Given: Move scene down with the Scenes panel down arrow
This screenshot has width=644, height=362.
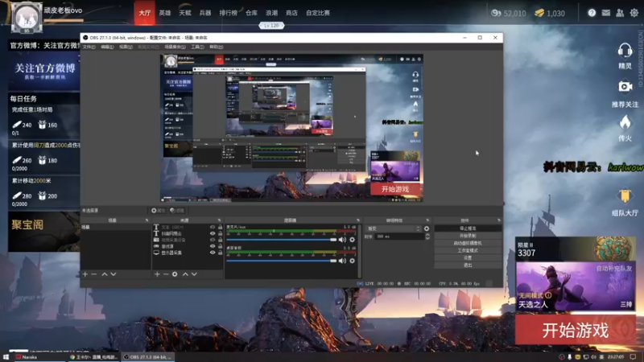Looking at the screenshot, I should (114, 274).
